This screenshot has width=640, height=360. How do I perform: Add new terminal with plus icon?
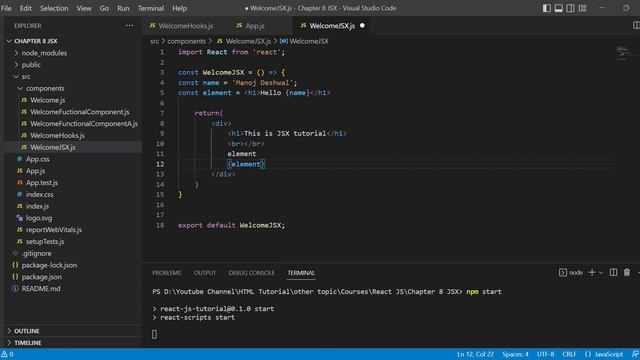592,272
